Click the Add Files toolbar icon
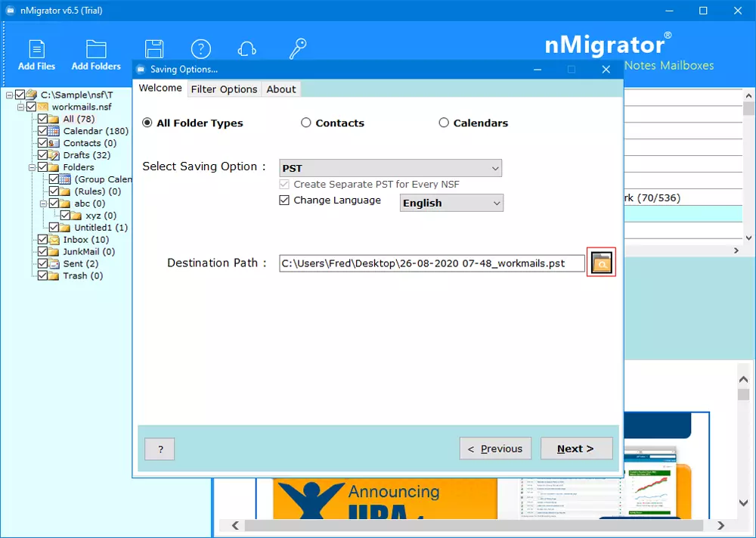 click(36, 55)
